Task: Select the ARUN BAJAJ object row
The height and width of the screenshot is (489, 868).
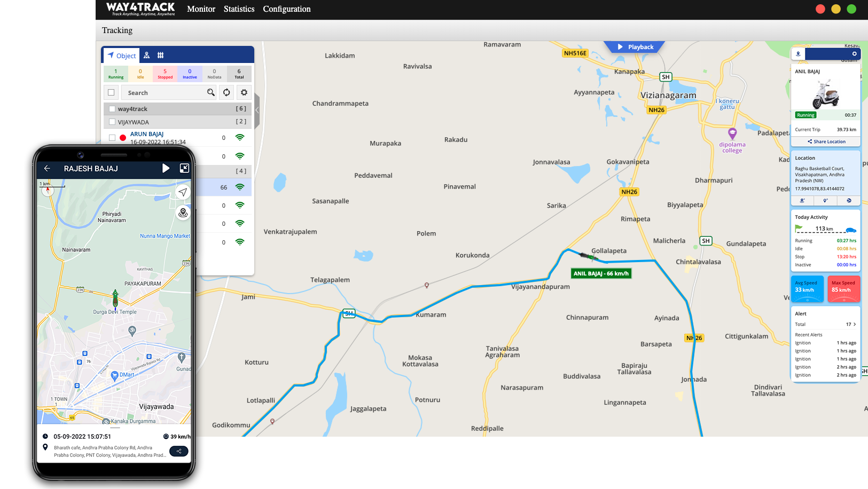Action: click(x=177, y=138)
